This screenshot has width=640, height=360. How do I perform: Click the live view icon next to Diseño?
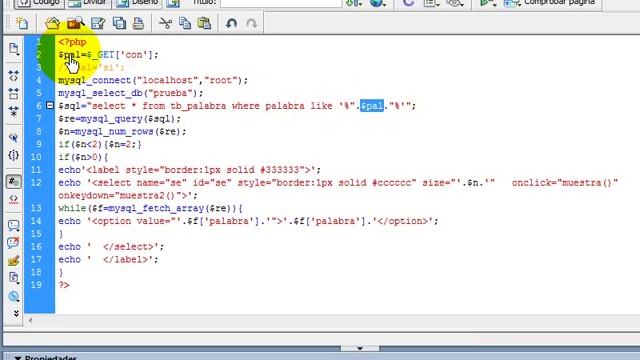(173, 3)
